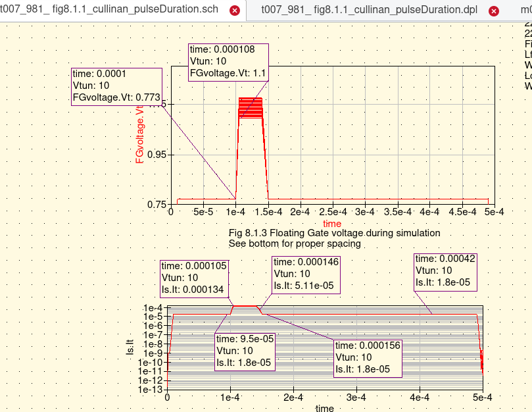Select marker at time 0.000156

pos(368,357)
